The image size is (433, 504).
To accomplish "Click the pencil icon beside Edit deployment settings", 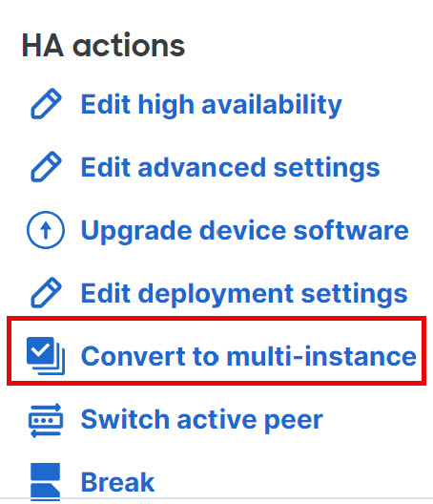I will coord(46,292).
